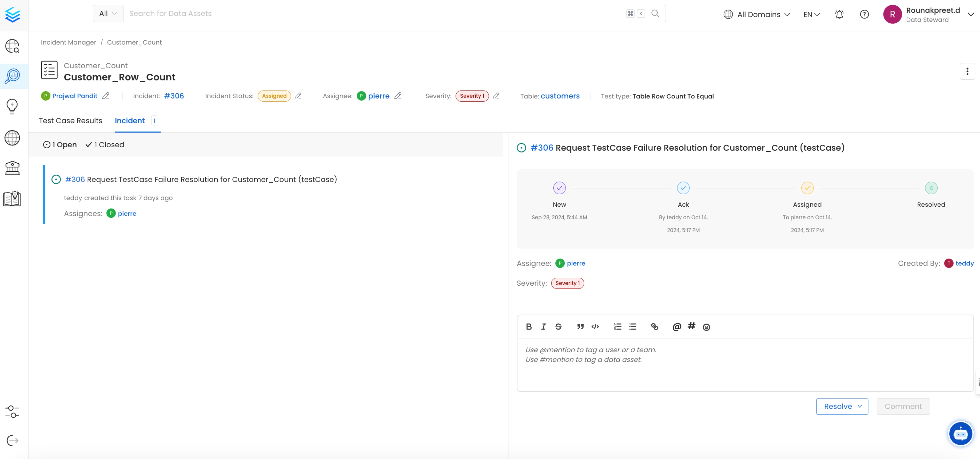Open the EN language dropdown
Image resolution: width=980 pixels, height=471 pixels.
811,14
